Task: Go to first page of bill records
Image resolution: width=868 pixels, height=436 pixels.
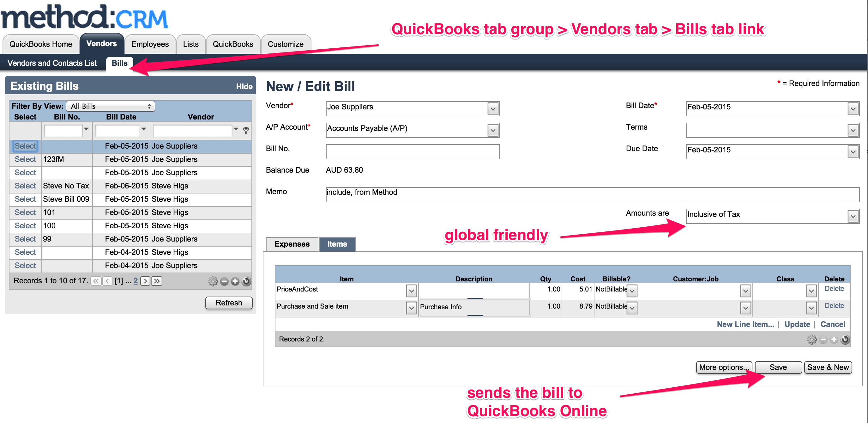Action: tap(96, 281)
